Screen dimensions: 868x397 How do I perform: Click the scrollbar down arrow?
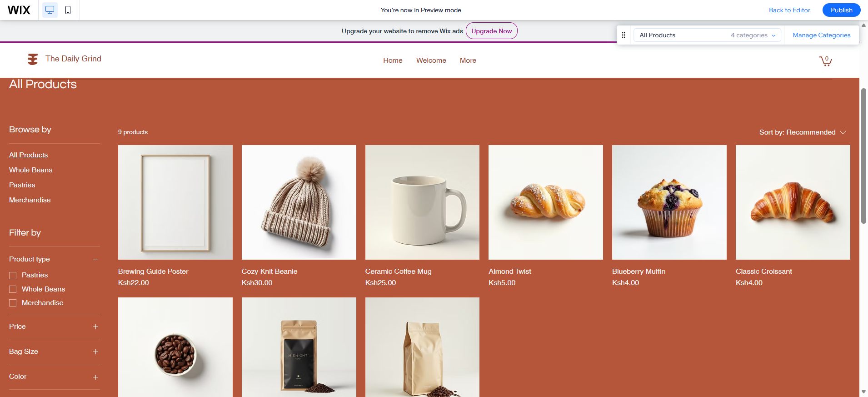click(863, 392)
